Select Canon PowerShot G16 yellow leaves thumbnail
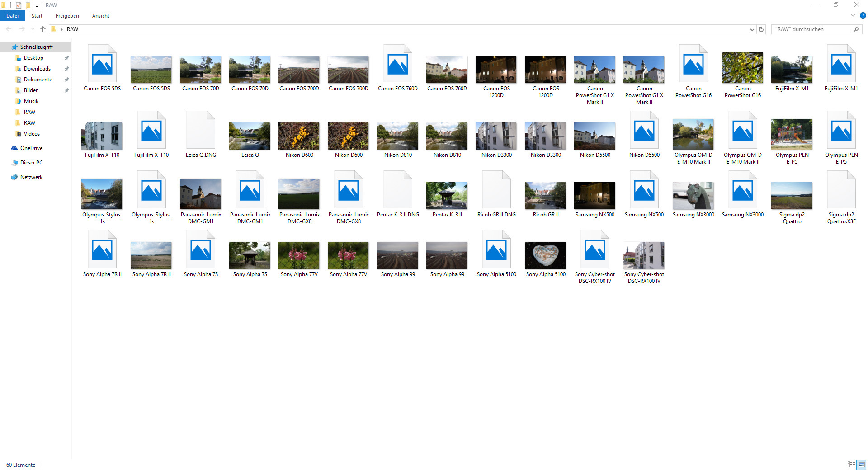This screenshot has width=868, height=470. point(743,68)
